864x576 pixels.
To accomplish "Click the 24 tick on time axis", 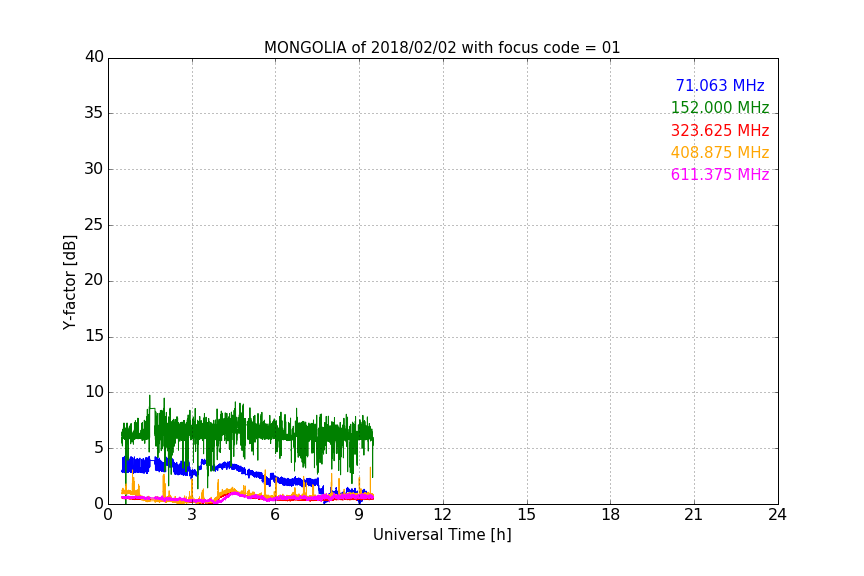I will click(x=777, y=515).
